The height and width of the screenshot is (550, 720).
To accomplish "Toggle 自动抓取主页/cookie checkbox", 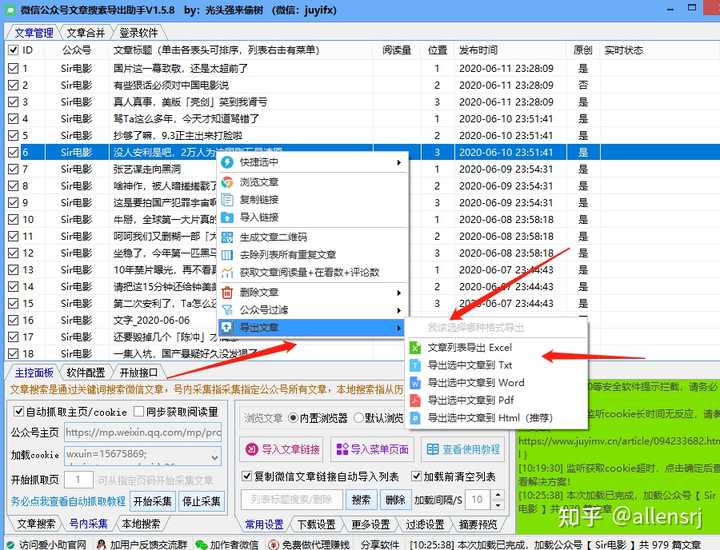I will pos(19,411).
